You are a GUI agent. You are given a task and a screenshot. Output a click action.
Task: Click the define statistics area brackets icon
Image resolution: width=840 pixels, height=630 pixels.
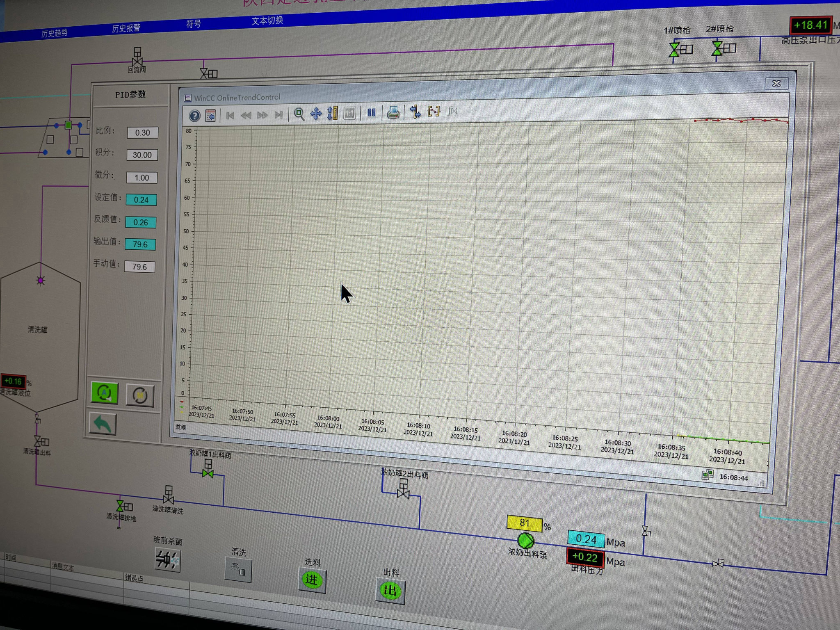point(434,111)
